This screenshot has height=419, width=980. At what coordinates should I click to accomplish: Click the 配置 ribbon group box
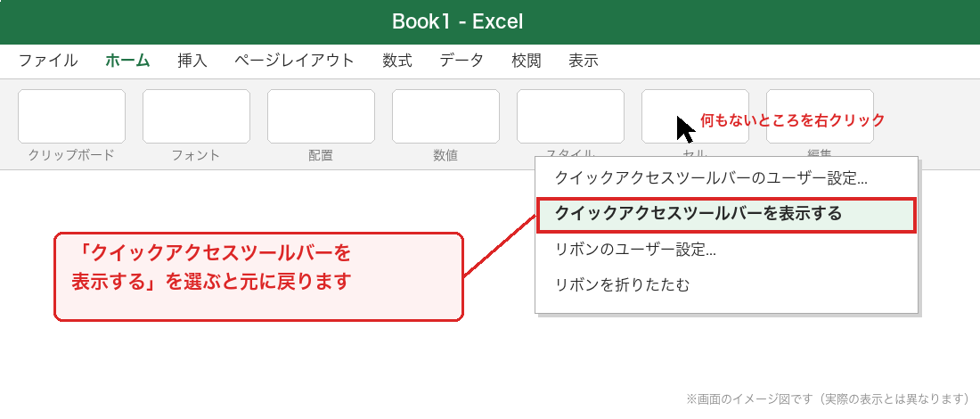pyautogui.click(x=322, y=116)
